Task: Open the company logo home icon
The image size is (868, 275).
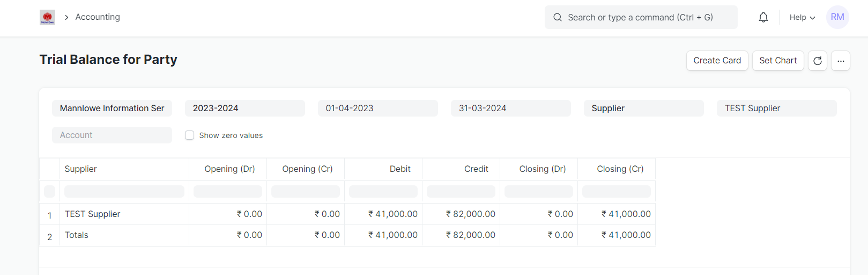Action: (47, 17)
